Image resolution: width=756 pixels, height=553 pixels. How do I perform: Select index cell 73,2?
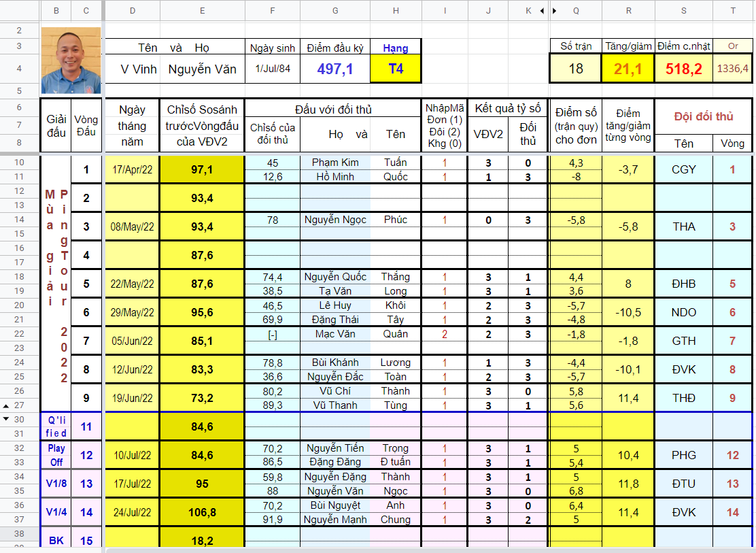pos(202,398)
